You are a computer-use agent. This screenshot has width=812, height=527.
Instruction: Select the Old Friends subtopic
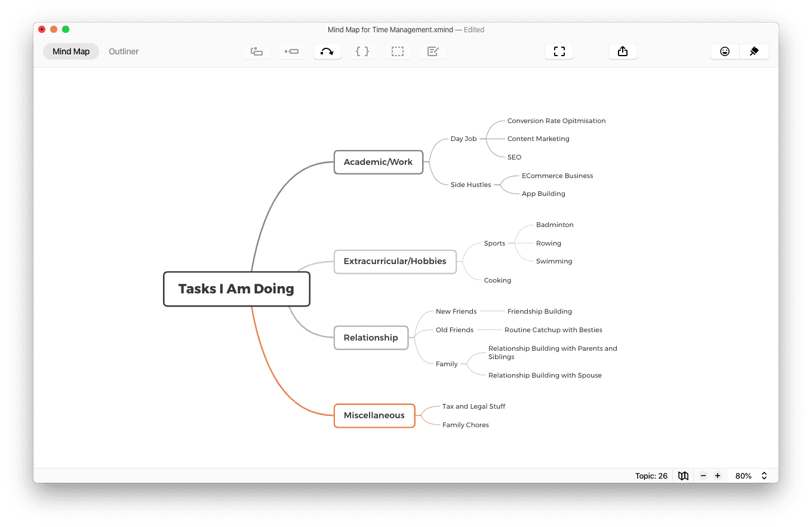454,330
